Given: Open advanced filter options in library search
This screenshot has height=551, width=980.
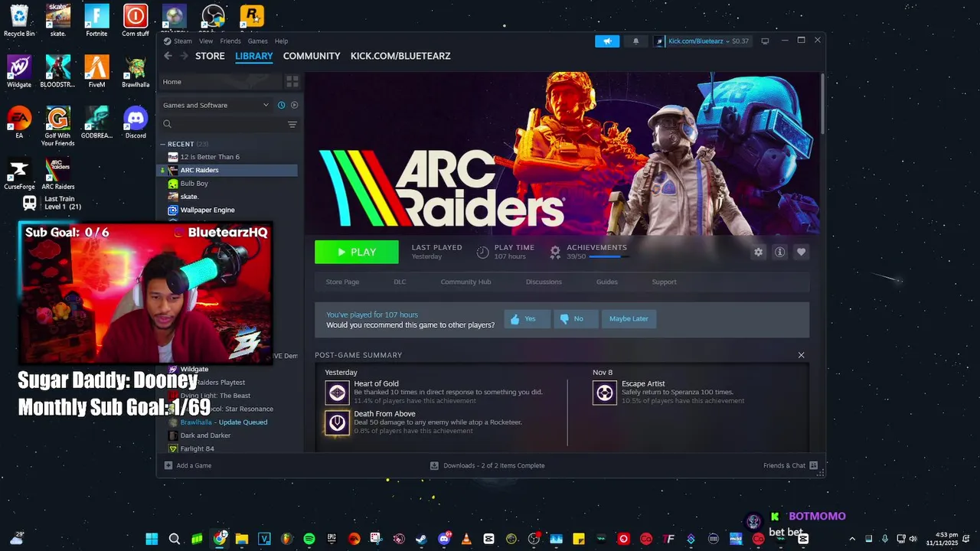Looking at the screenshot, I should coord(292,124).
